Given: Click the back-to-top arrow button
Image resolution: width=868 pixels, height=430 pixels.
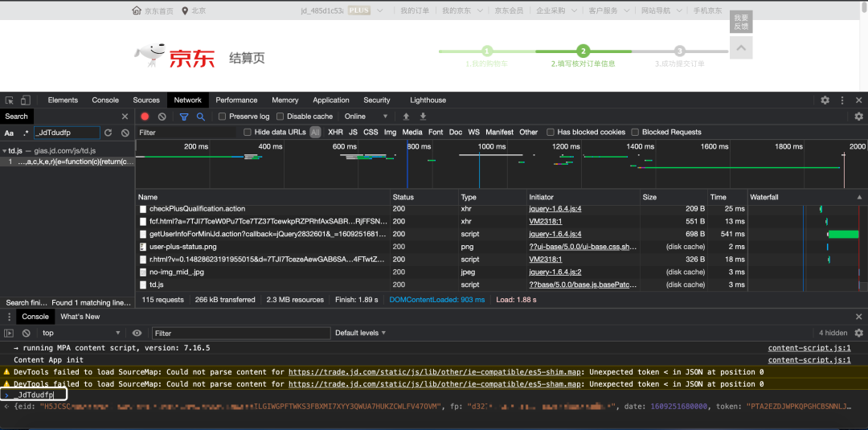Looking at the screenshot, I should click(741, 47).
